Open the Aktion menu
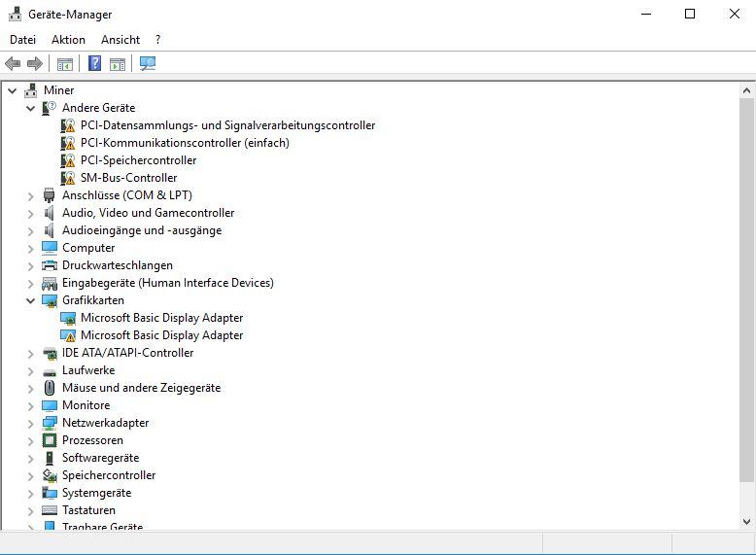This screenshot has width=756, height=555. tap(68, 40)
